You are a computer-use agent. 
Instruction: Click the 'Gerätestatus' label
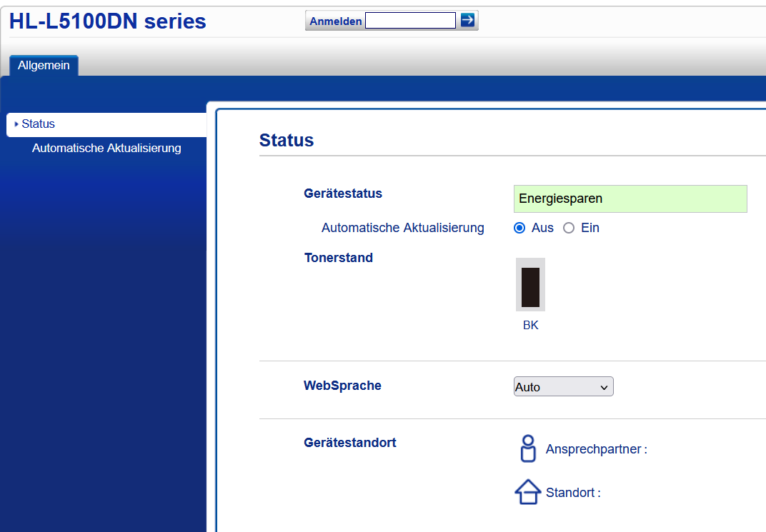343,194
